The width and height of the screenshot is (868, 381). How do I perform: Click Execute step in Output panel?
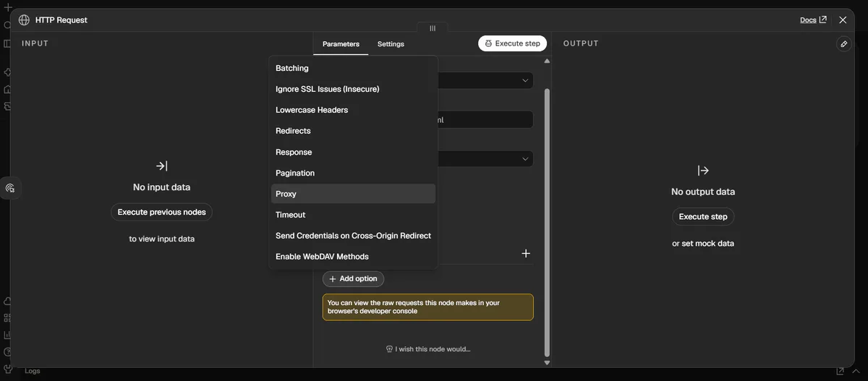703,217
